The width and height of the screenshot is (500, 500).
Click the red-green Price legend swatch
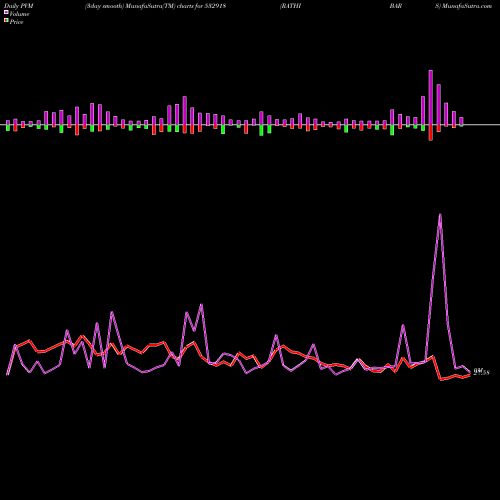pyautogui.click(x=6, y=20)
